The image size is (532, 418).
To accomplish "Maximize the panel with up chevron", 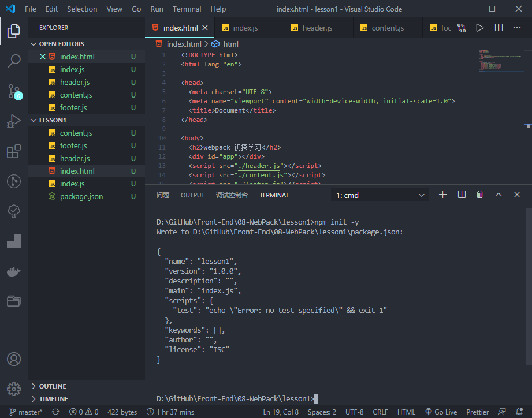I will tap(498, 195).
